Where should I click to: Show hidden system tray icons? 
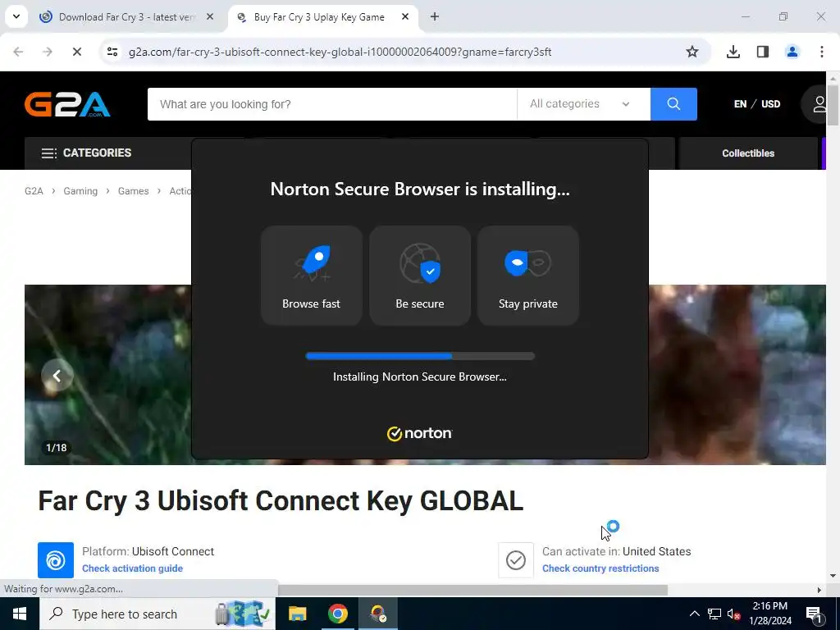(694, 614)
